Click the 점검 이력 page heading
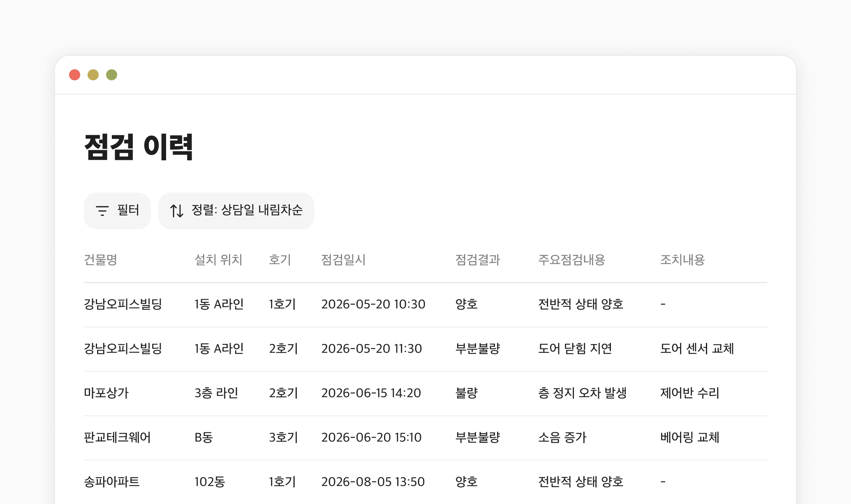Image resolution: width=851 pixels, height=504 pixels. coord(139,147)
